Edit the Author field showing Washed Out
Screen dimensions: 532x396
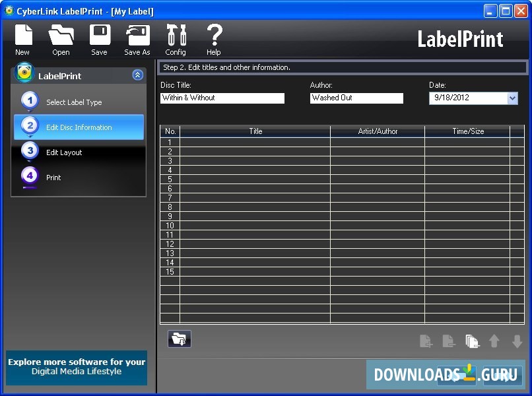[x=356, y=98]
